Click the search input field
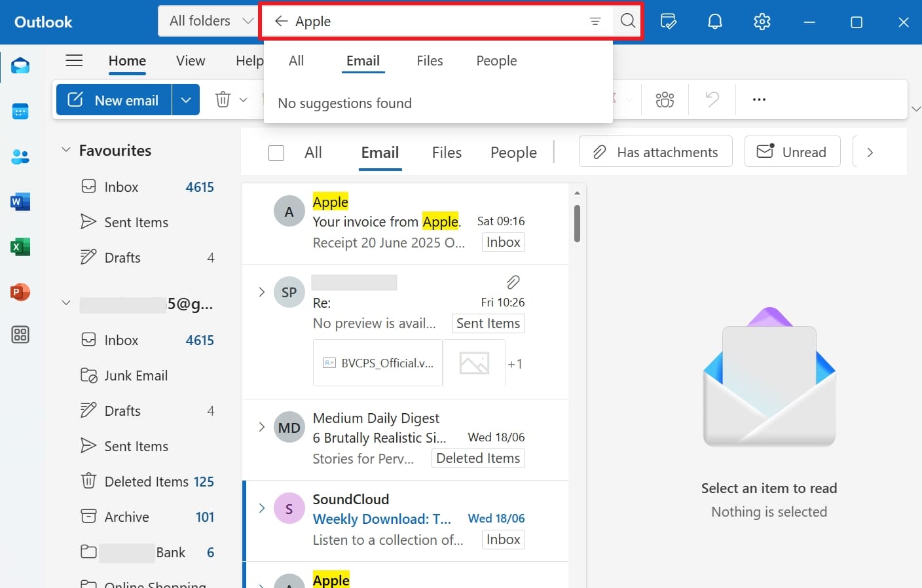The image size is (922, 588). click(x=426, y=21)
